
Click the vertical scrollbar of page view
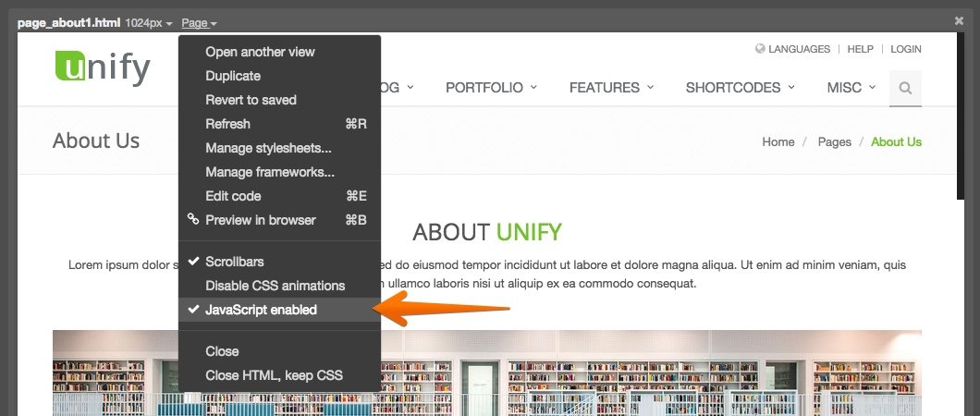[961, 116]
